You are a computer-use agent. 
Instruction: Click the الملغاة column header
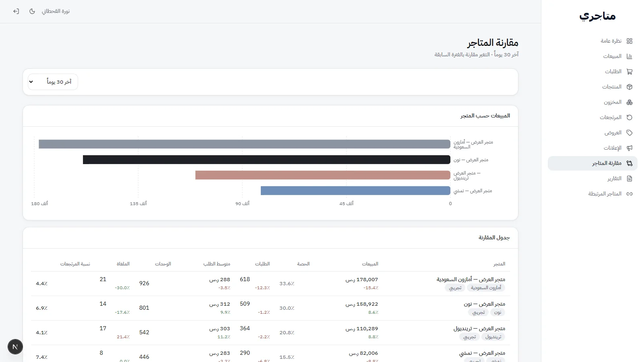click(123, 264)
